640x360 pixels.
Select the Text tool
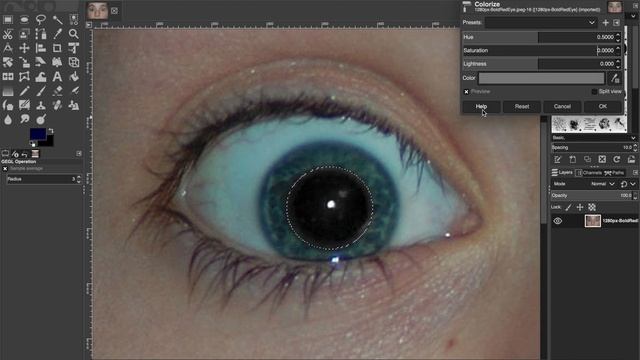click(x=57, y=77)
